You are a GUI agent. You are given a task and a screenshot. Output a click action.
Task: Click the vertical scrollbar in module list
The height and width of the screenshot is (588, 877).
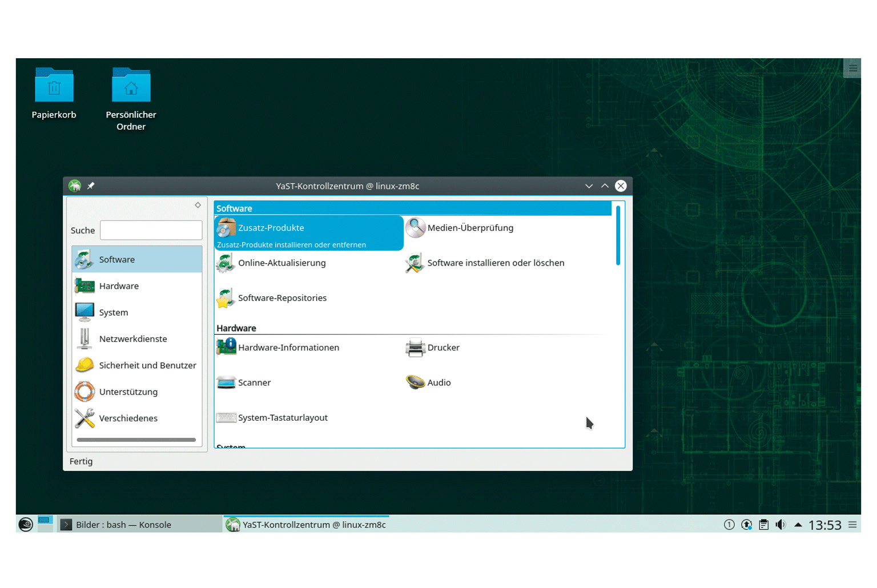[x=618, y=236]
